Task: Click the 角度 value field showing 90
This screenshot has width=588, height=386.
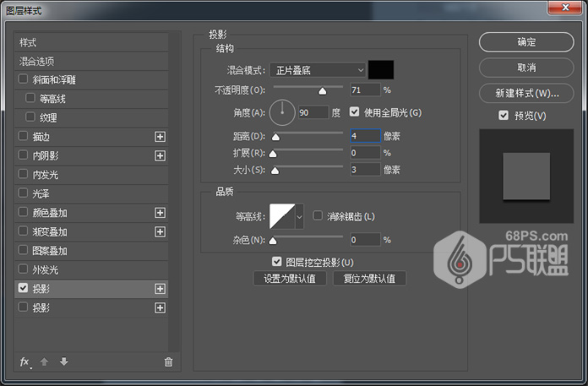Action: 313,112
